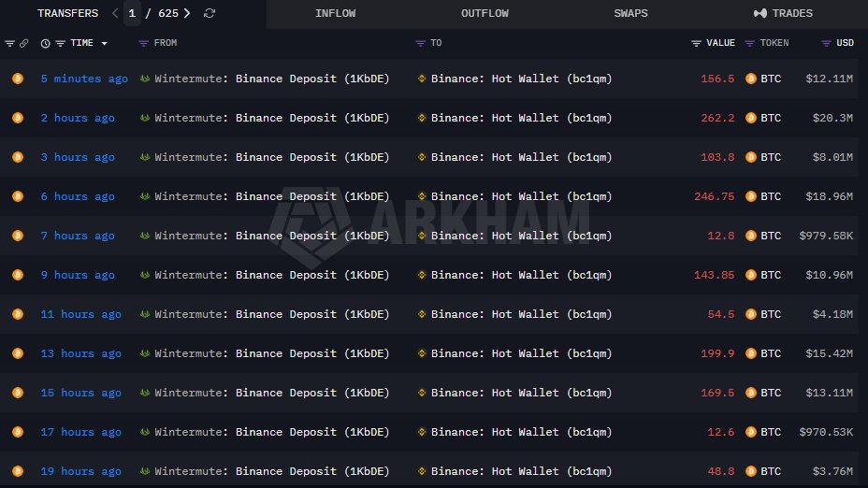This screenshot has height=488, width=868.
Task: Switch to the SWAPS tab
Action: [630, 13]
